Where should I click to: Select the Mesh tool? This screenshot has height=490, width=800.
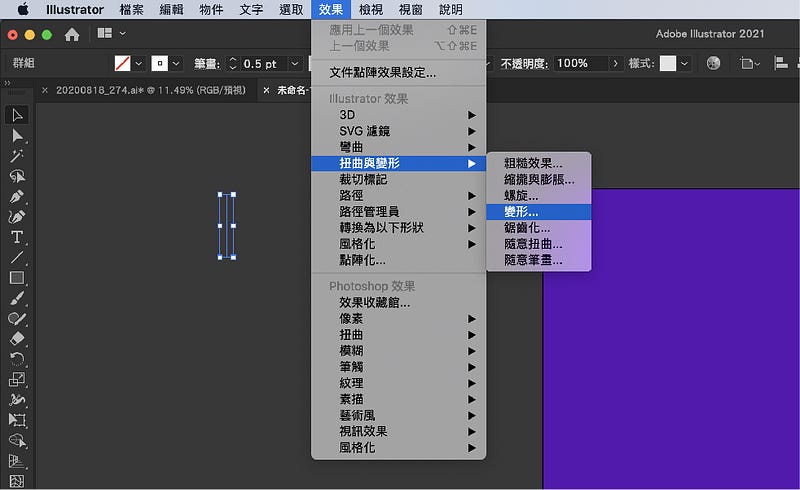click(x=17, y=481)
